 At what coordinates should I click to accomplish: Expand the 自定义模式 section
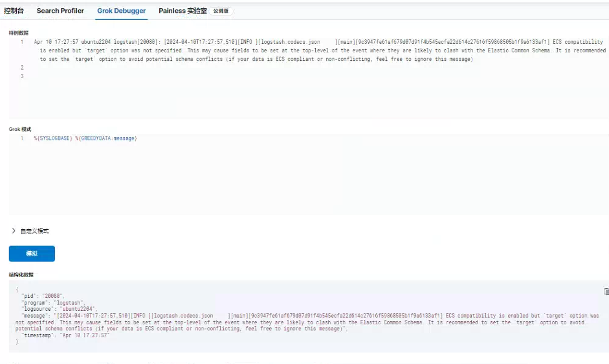(x=30, y=231)
